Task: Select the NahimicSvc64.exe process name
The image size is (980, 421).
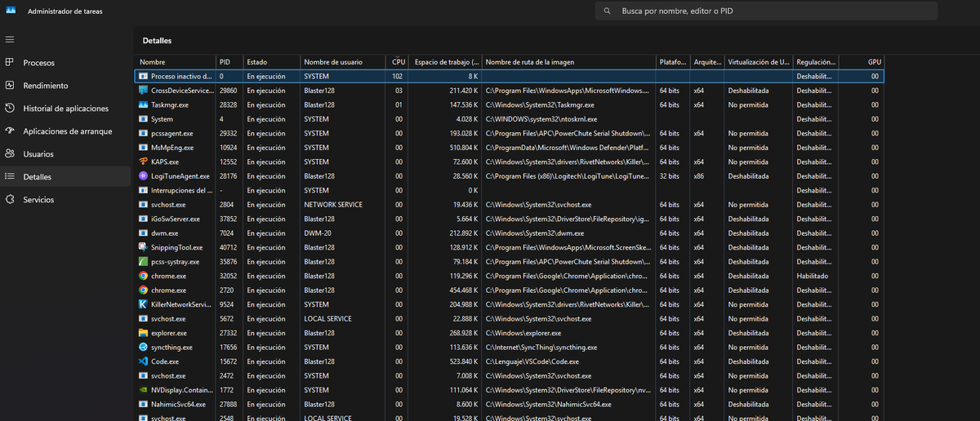Action: click(x=178, y=404)
